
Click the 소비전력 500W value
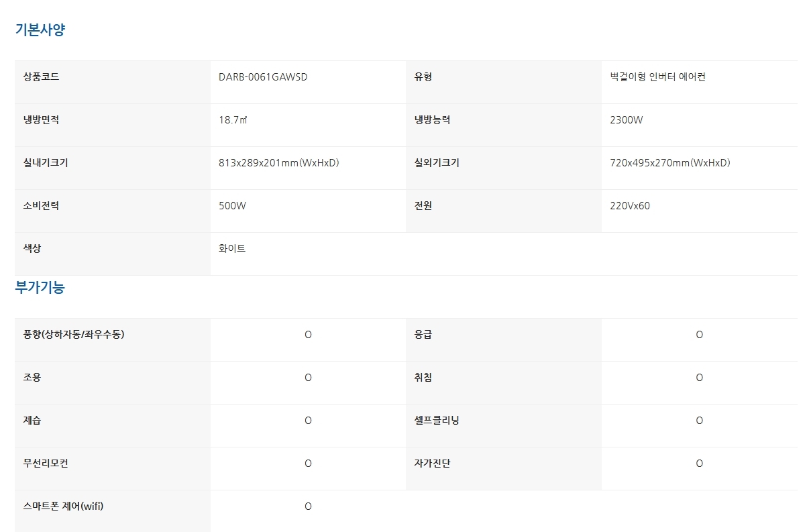tap(232, 206)
